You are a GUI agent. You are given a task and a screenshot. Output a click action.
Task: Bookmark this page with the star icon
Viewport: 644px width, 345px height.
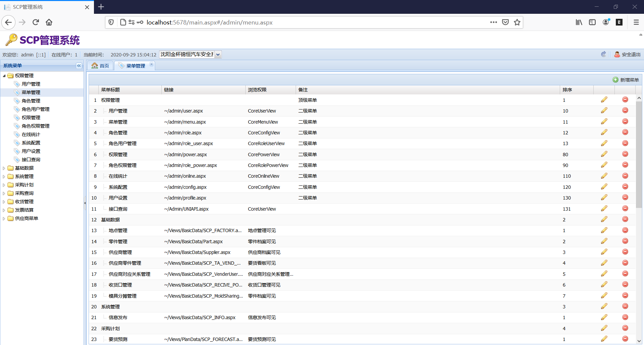point(517,22)
